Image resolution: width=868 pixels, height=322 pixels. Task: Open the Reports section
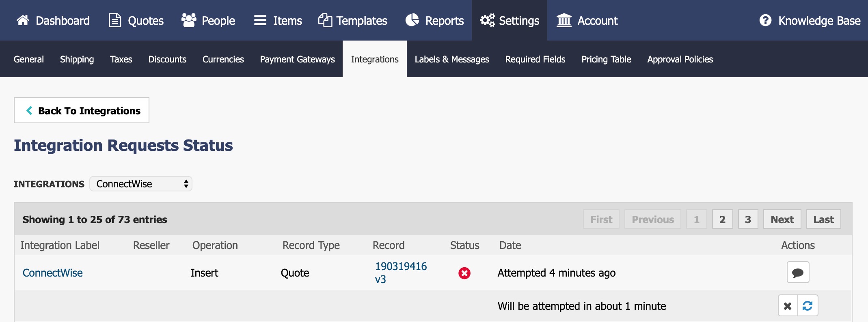coord(434,20)
